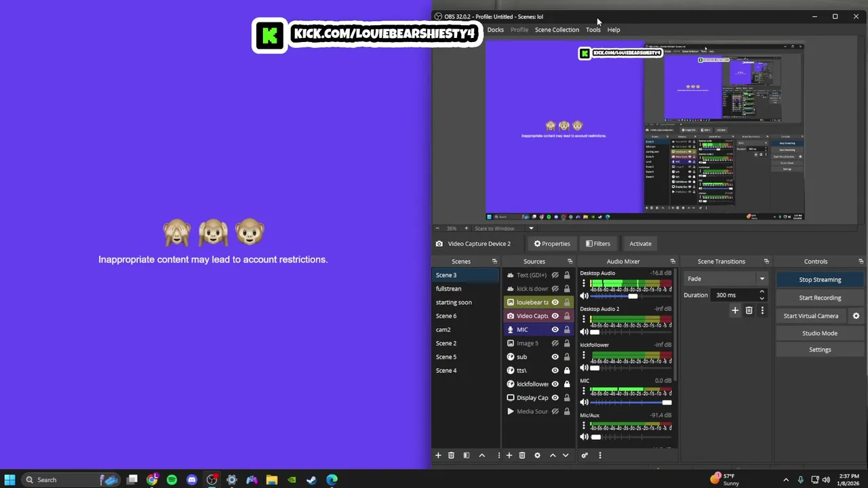Open Windows Start menu
This screenshot has height=488, width=868.
pos(9,480)
